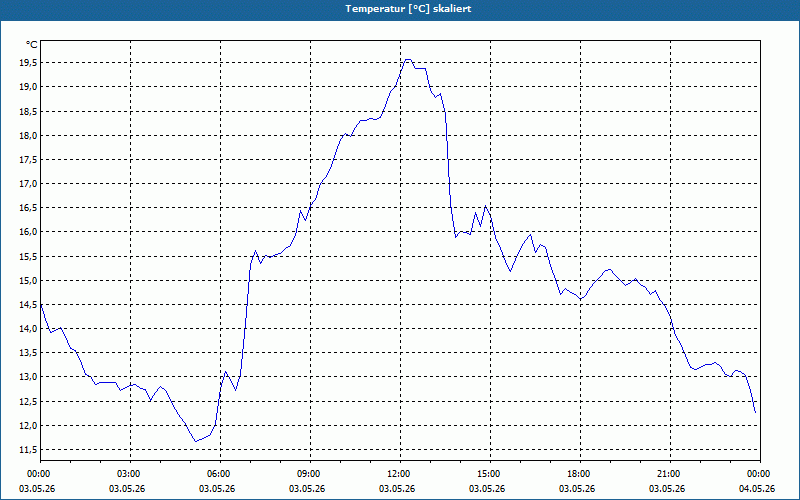Click the 18,0 y-axis value

[x=29, y=135]
